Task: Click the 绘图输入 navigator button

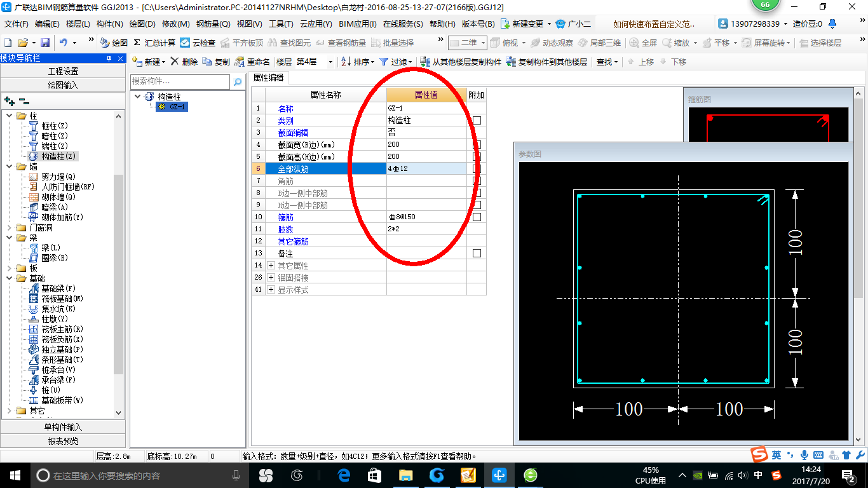Action: tap(63, 85)
